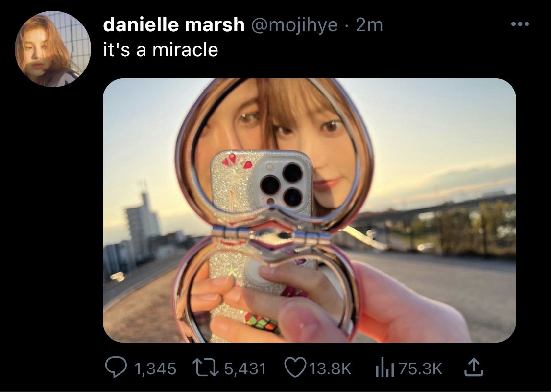Click the phone camera lenses in the photo

tap(282, 184)
